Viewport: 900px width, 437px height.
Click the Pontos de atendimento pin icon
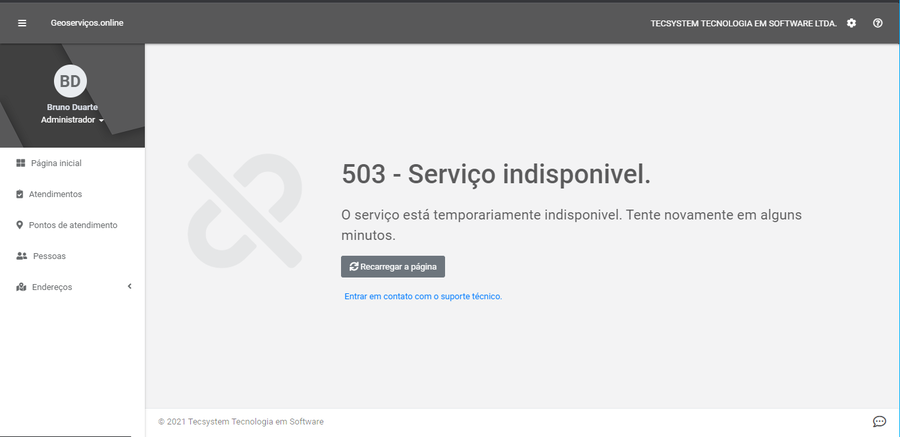pyautogui.click(x=20, y=225)
